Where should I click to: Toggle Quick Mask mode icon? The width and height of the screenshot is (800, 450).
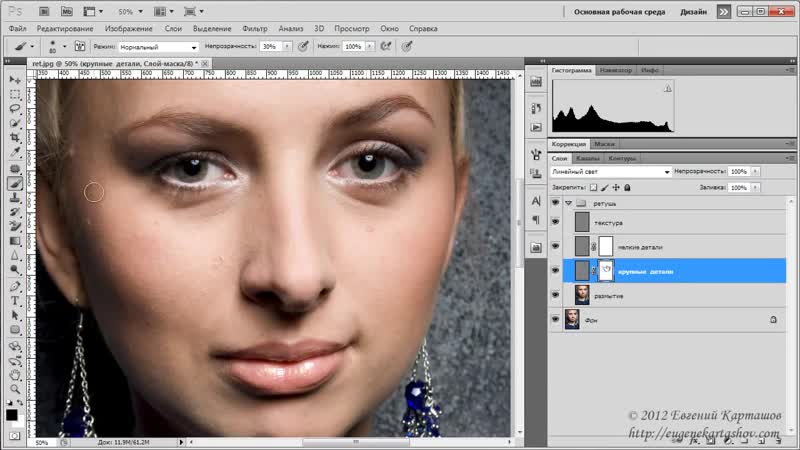click(x=15, y=436)
